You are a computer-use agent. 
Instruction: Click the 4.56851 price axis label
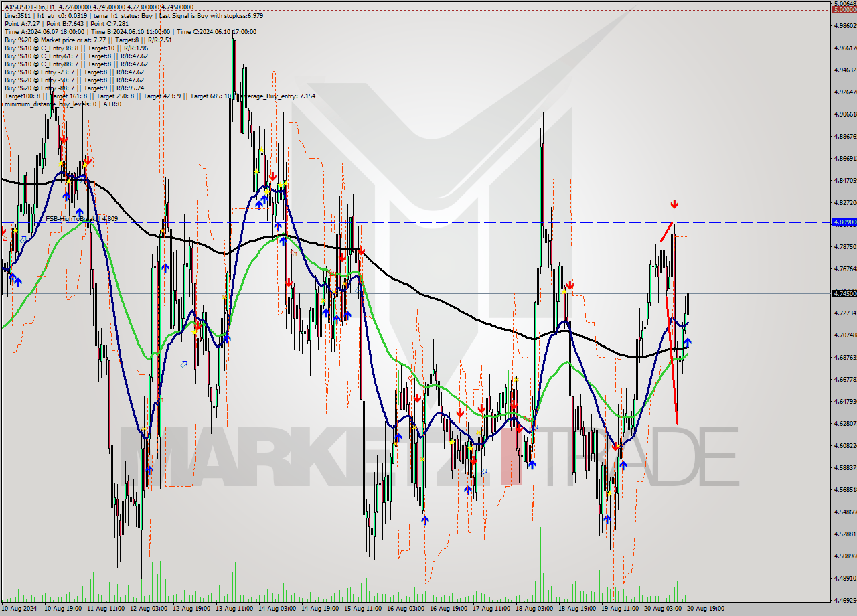point(845,489)
